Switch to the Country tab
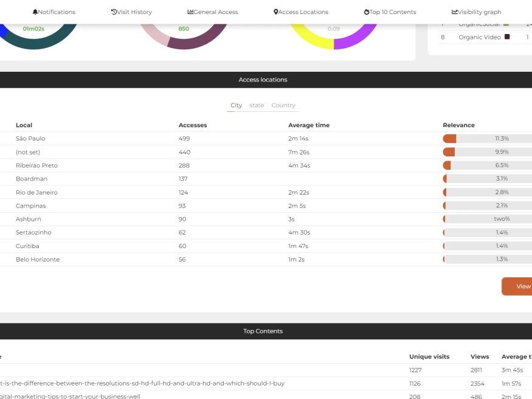The height and width of the screenshot is (399, 532). [x=283, y=105]
